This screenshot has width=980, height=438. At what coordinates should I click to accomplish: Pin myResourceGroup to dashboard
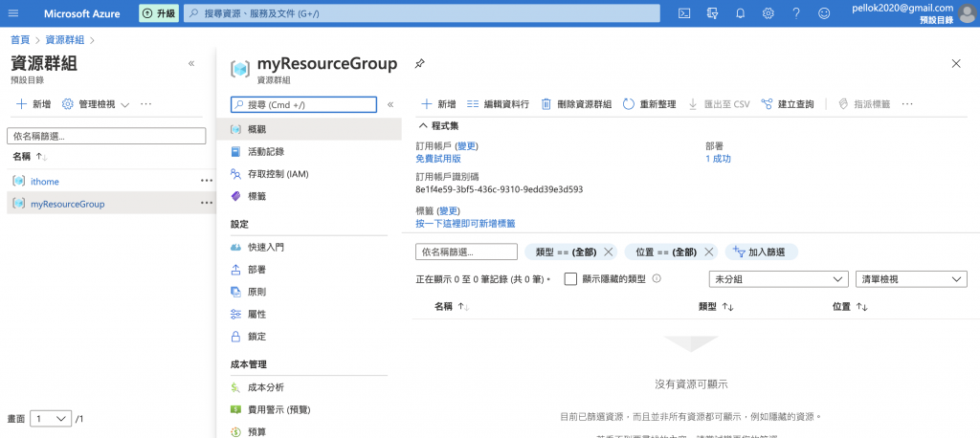[x=420, y=64]
